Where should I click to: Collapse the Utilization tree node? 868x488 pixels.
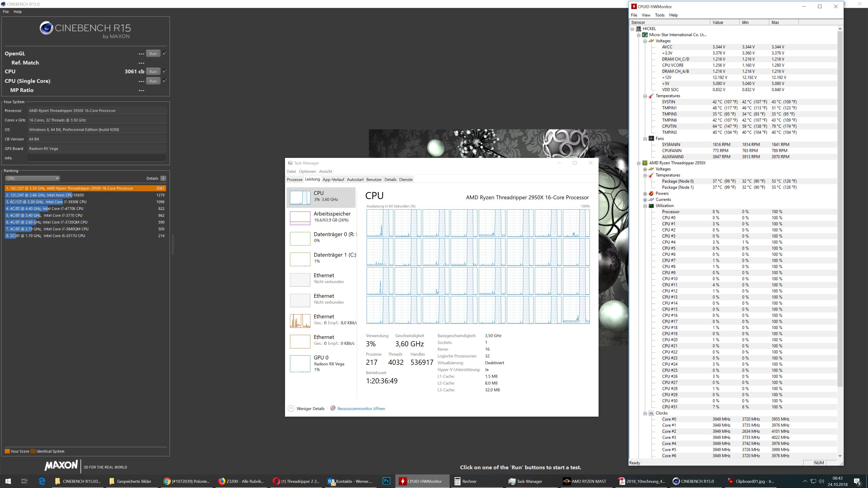[x=645, y=206]
